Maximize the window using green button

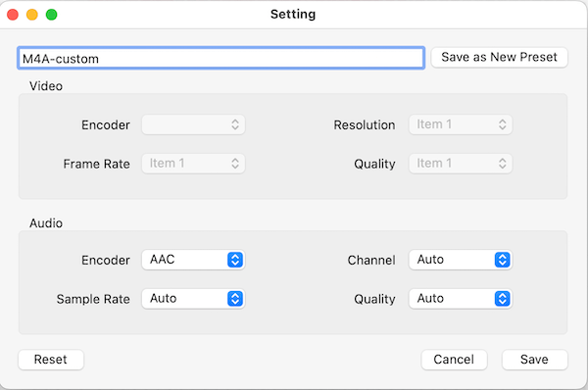pyautogui.click(x=51, y=15)
